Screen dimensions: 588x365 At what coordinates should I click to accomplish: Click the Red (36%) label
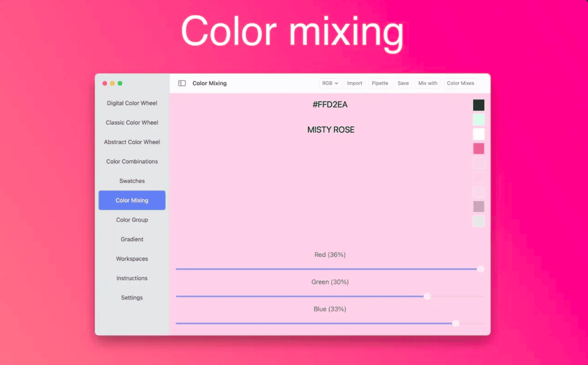330,255
